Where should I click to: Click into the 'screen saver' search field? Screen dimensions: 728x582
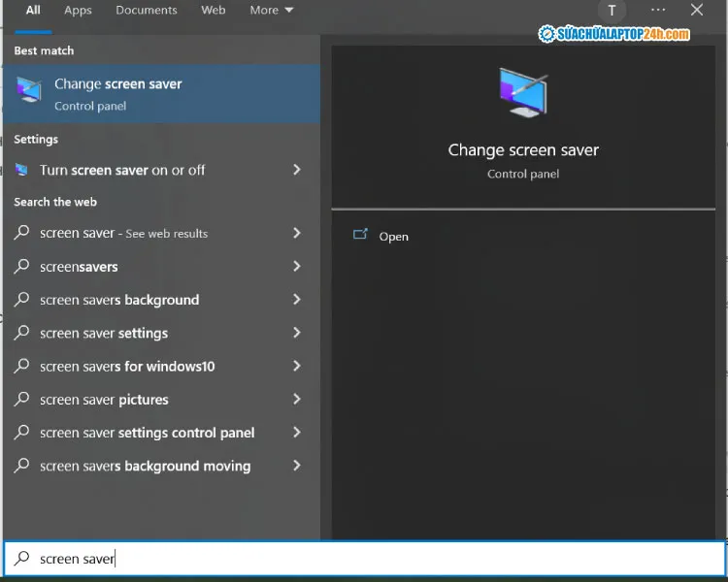coord(364,559)
